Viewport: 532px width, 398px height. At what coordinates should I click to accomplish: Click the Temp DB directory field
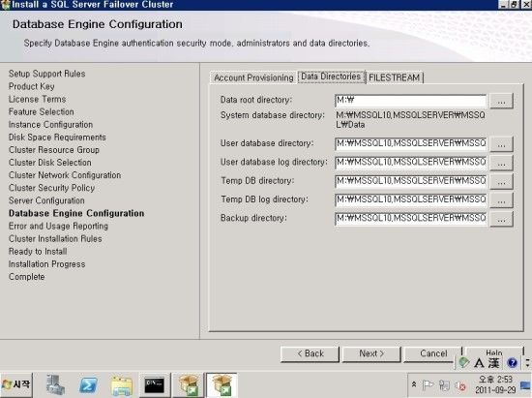click(410, 181)
